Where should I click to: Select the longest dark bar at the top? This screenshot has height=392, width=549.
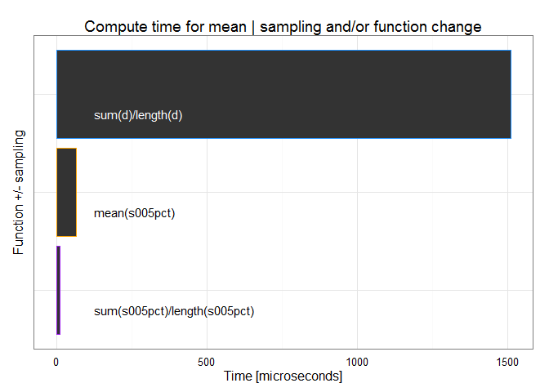point(283,94)
